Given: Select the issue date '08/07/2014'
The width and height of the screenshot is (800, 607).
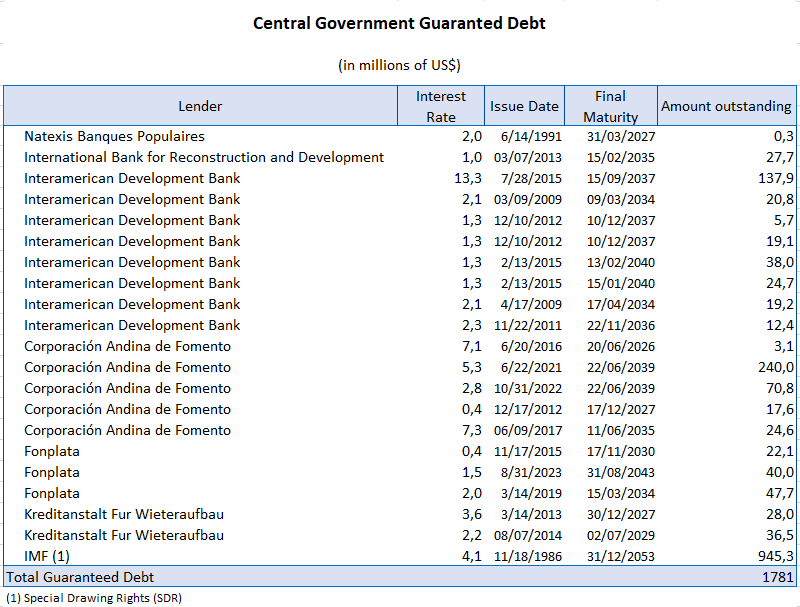Looking at the screenshot, I should 528,536.
